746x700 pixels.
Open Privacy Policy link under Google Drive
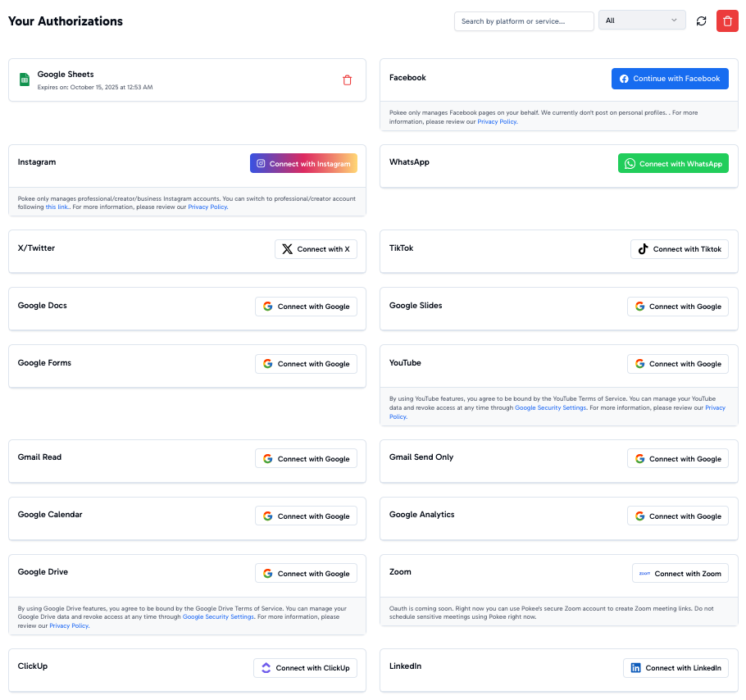point(69,625)
